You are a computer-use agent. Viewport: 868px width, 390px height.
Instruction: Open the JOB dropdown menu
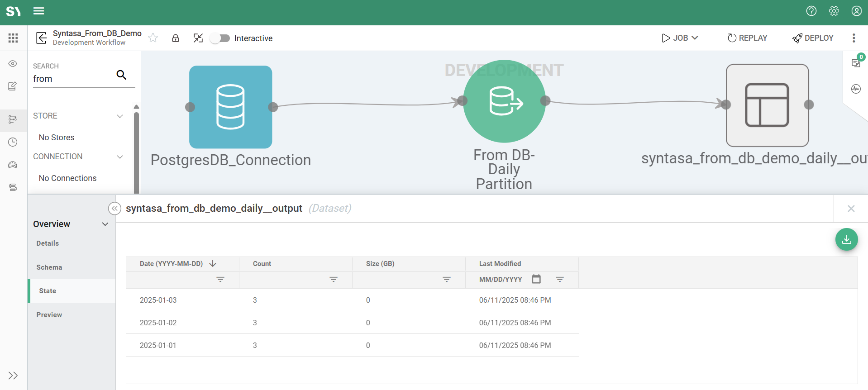(680, 38)
